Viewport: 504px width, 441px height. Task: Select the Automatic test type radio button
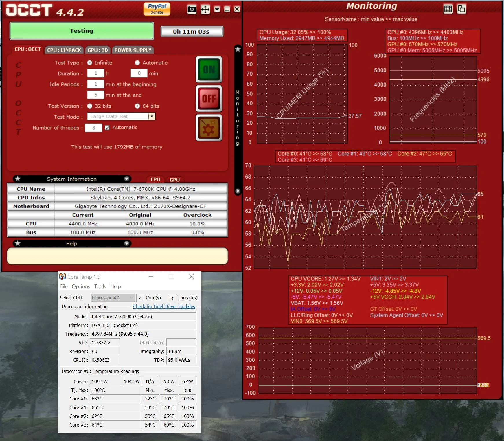tap(137, 63)
